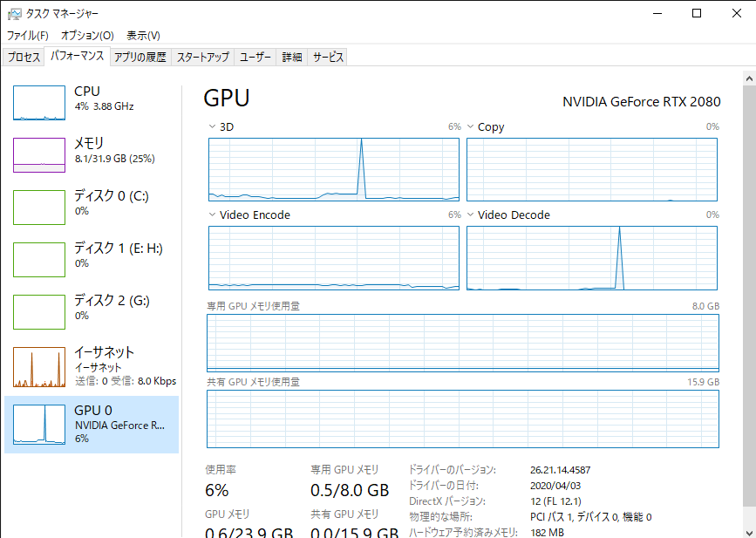Select the CPU mini graph in sidebar
The image size is (756, 538).
(39, 103)
